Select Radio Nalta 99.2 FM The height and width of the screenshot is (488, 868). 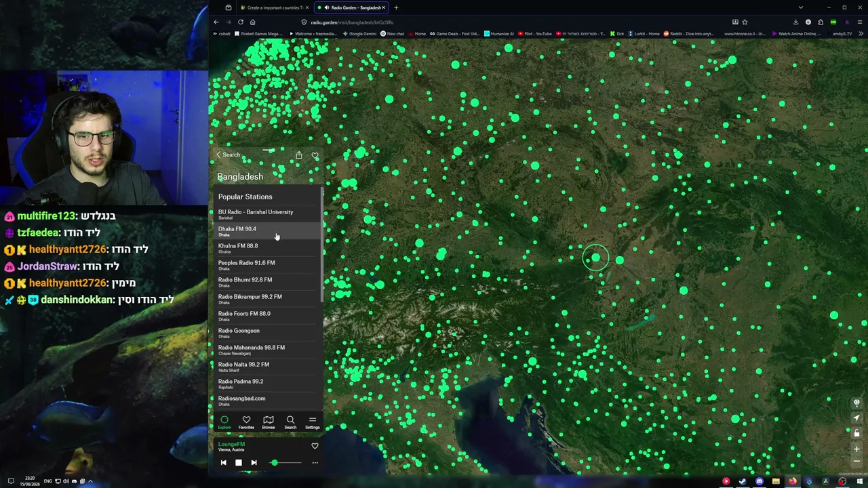click(267, 367)
